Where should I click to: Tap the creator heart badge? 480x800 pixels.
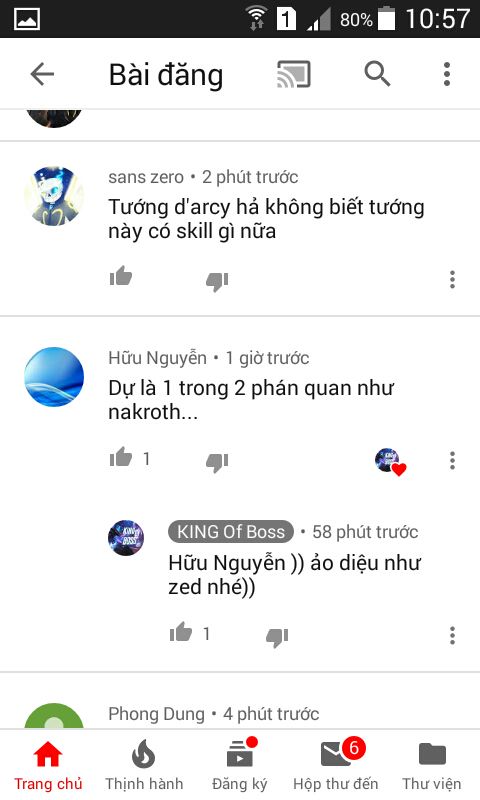coord(390,462)
